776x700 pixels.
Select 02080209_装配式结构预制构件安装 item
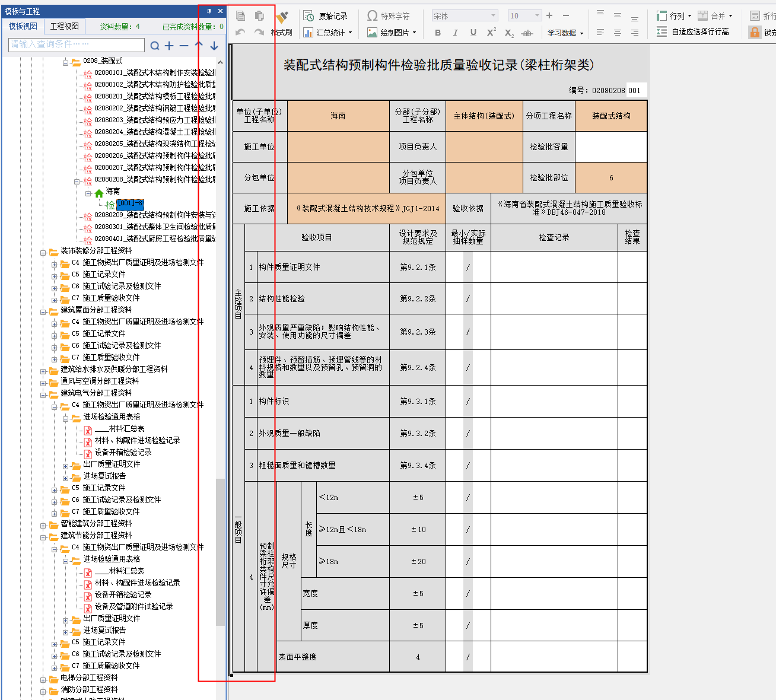coord(155,215)
